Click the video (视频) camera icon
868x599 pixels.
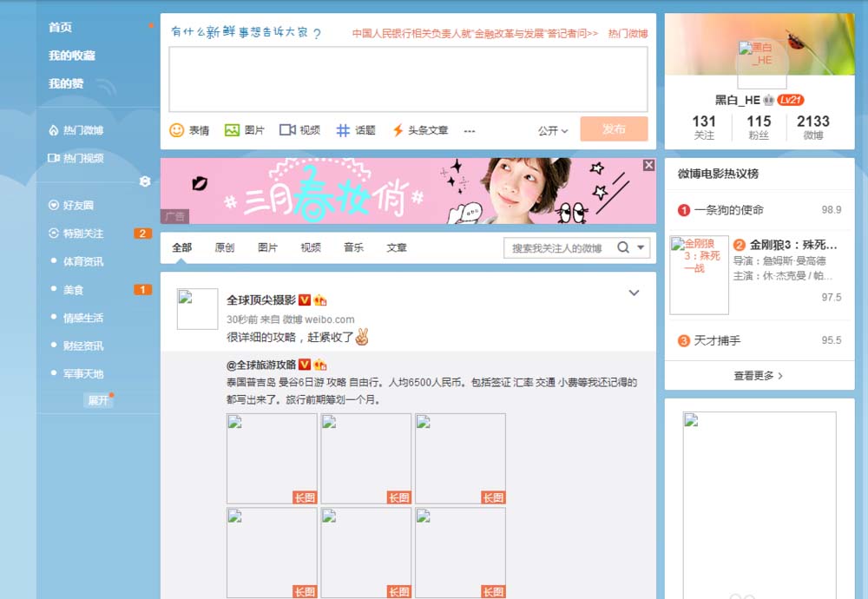coord(287,130)
